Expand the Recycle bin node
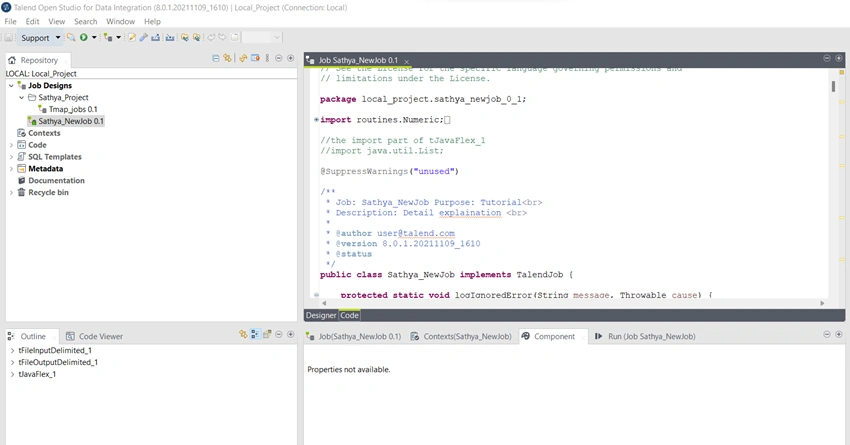The image size is (850, 445). 11,192
